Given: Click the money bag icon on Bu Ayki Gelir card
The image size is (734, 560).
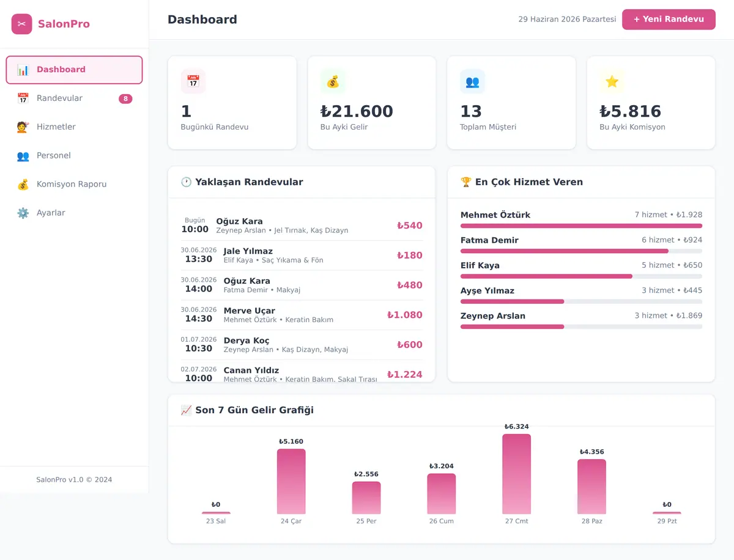Looking at the screenshot, I should pyautogui.click(x=333, y=81).
